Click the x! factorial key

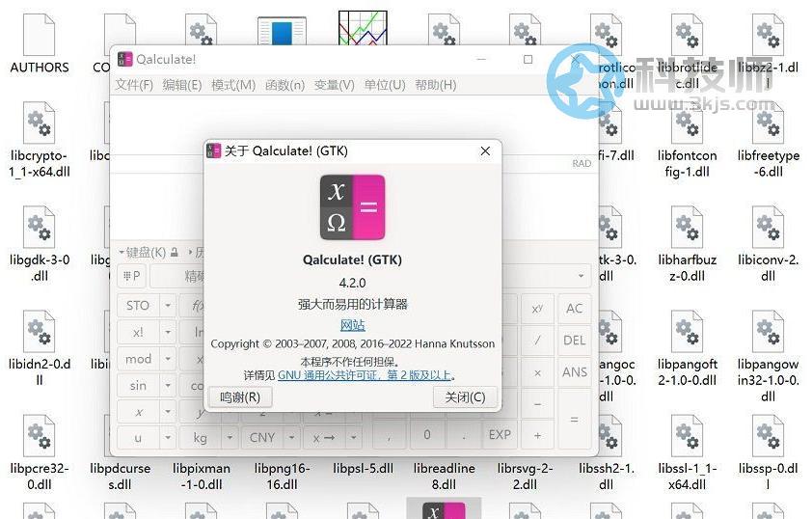[138, 332]
